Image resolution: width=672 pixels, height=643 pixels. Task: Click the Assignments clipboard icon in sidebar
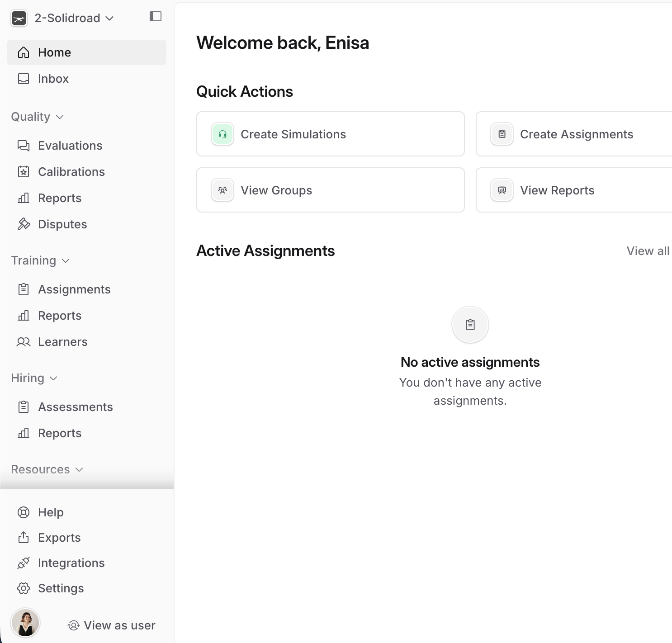tap(24, 289)
